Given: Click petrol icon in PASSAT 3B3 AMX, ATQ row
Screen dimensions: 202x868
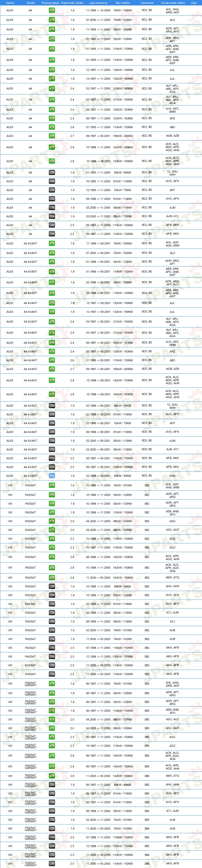Looking at the screenshot, I should tap(52, 578).
